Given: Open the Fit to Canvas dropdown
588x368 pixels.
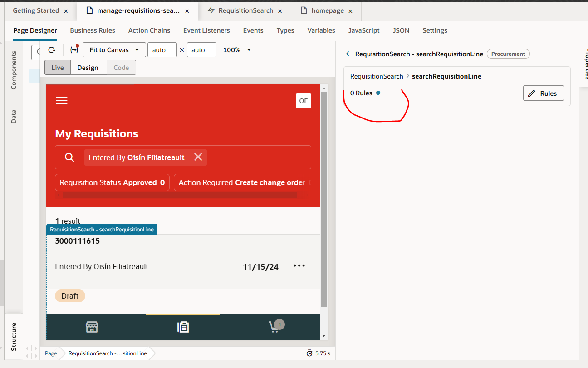Looking at the screenshot, I should 114,49.
